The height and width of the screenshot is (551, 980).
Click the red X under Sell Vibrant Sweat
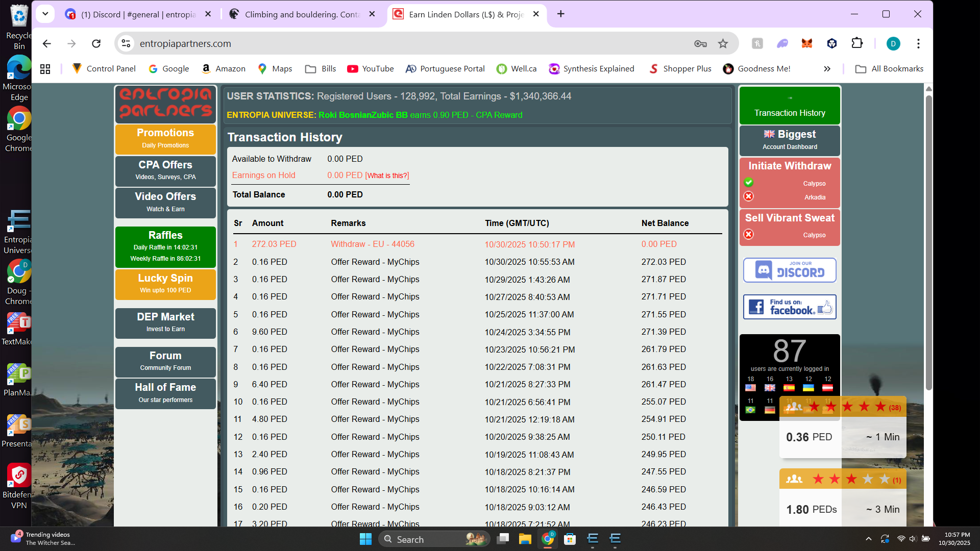[x=749, y=235]
